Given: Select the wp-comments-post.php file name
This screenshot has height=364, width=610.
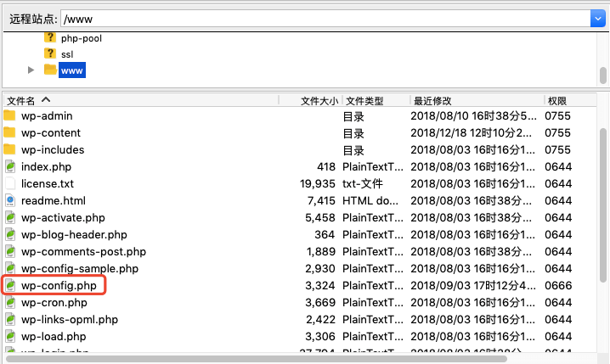Looking at the screenshot, I should [83, 252].
